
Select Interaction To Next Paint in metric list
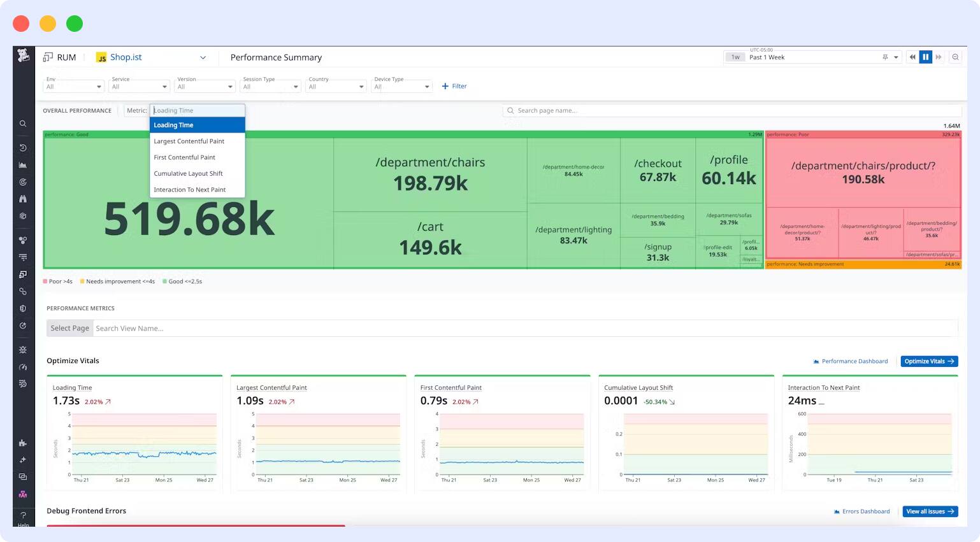[198, 190]
